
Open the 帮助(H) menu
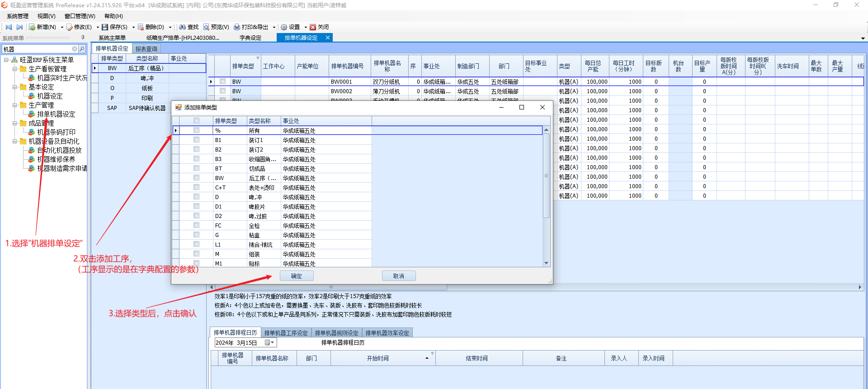pyautogui.click(x=113, y=16)
